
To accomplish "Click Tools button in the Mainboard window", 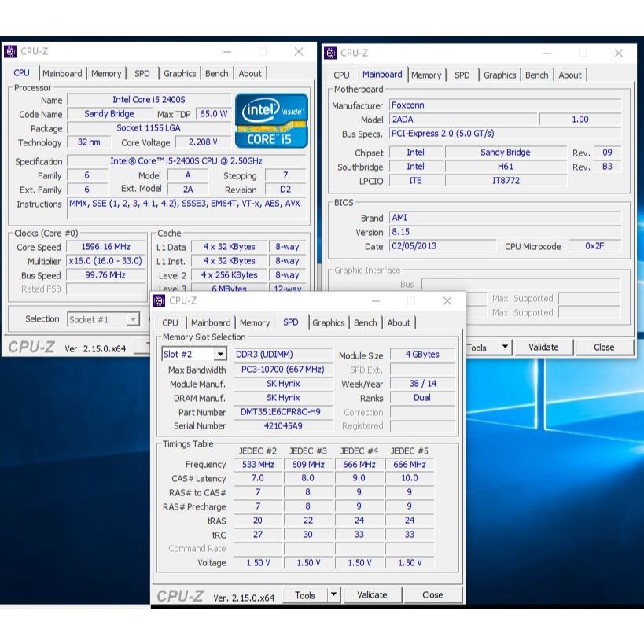I will coord(479,348).
